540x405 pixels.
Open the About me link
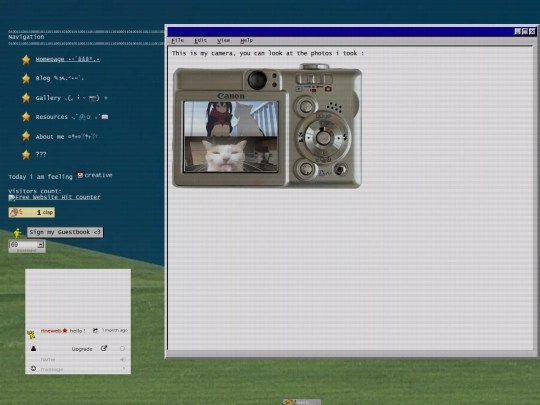tap(66, 136)
